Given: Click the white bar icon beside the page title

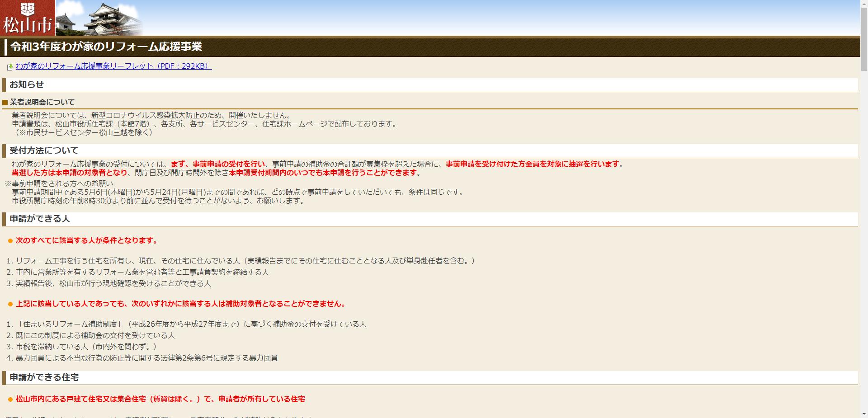Looking at the screenshot, I should [x=5, y=46].
